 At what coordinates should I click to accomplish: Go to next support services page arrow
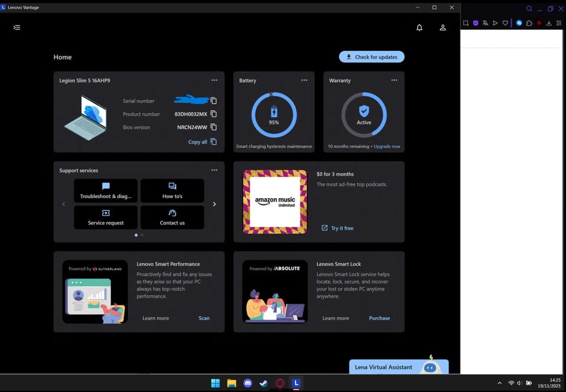coord(215,205)
